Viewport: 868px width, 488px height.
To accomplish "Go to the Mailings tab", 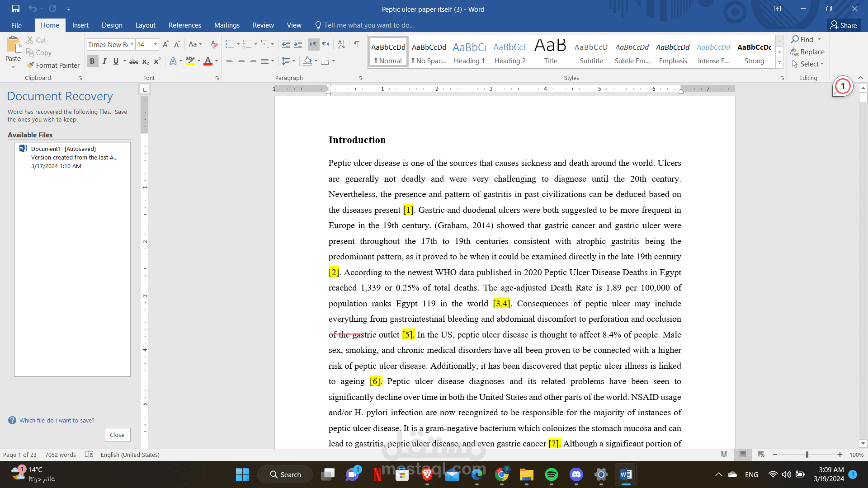I will coord(227,25).
